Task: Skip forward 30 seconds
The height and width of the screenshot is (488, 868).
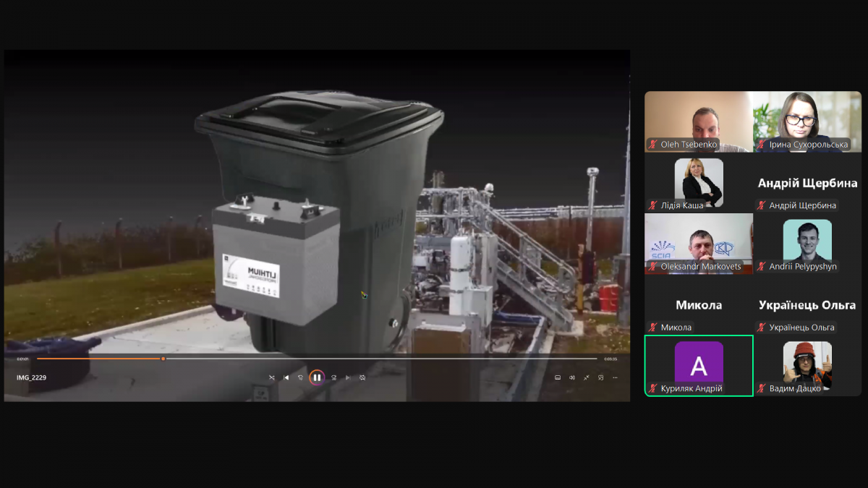Action: click(x=333, y=377)
